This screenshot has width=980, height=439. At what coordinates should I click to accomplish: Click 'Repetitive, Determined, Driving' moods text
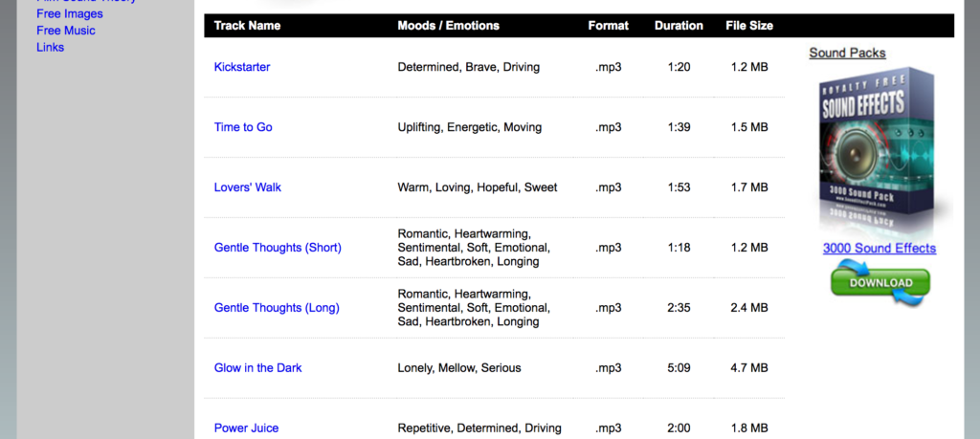(x=479, y=428)
